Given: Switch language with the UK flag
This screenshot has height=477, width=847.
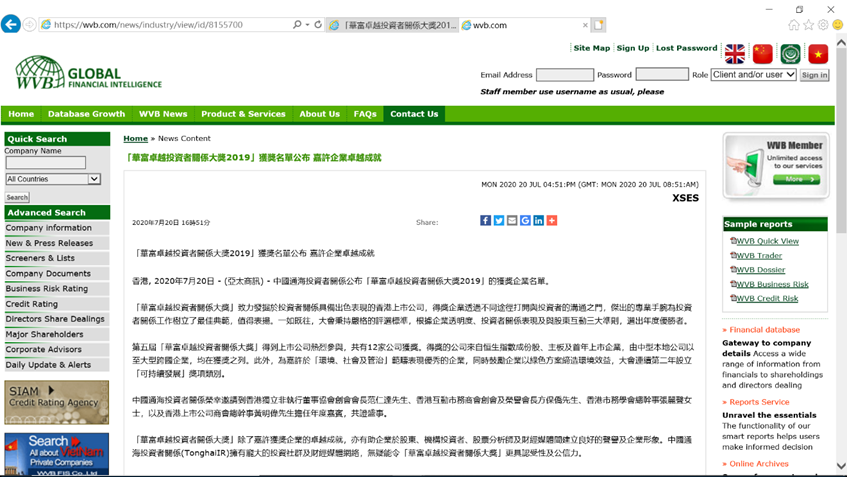Looking at the screenshot, I should [735, 53].
